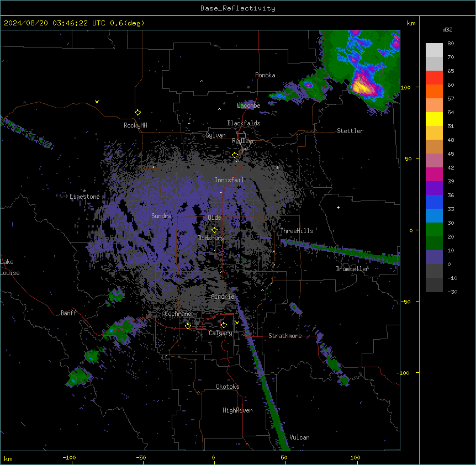Click the HighRiver town label
This screenshot has width=476, height=465.
tap(237, 410)
